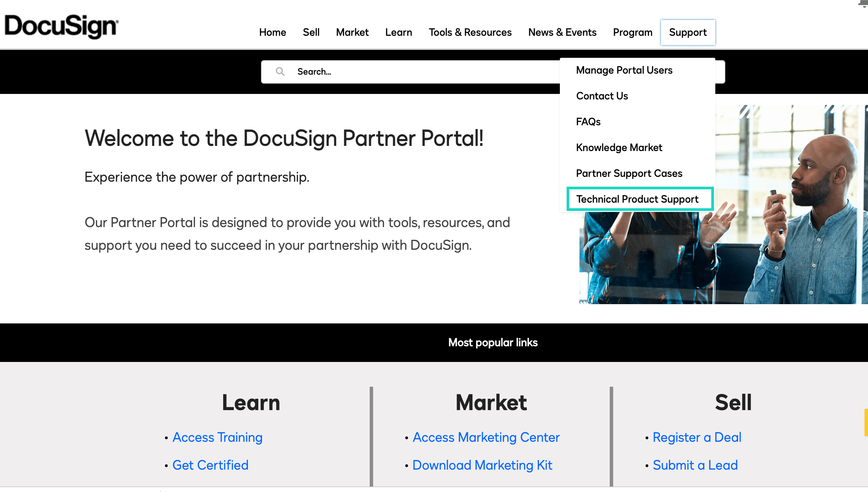
Task: Click the search magnifier icon
Action: coord(280,72)
